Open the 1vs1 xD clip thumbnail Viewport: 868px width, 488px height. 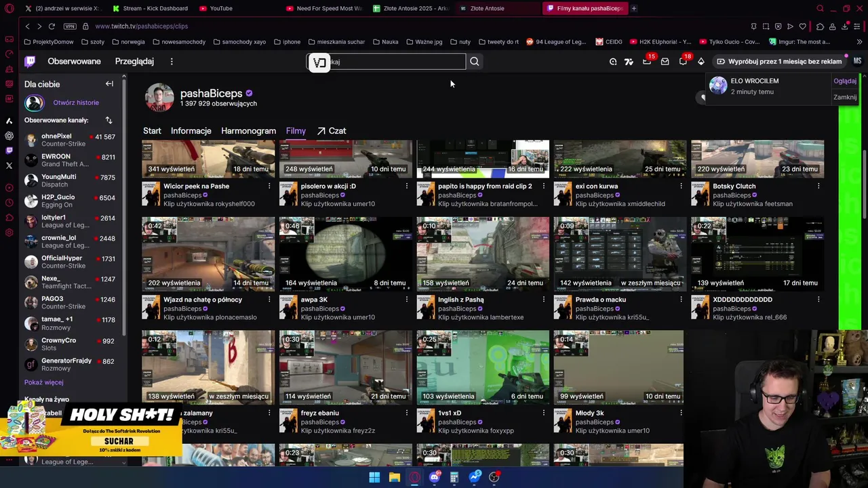[x=483, y=367]
